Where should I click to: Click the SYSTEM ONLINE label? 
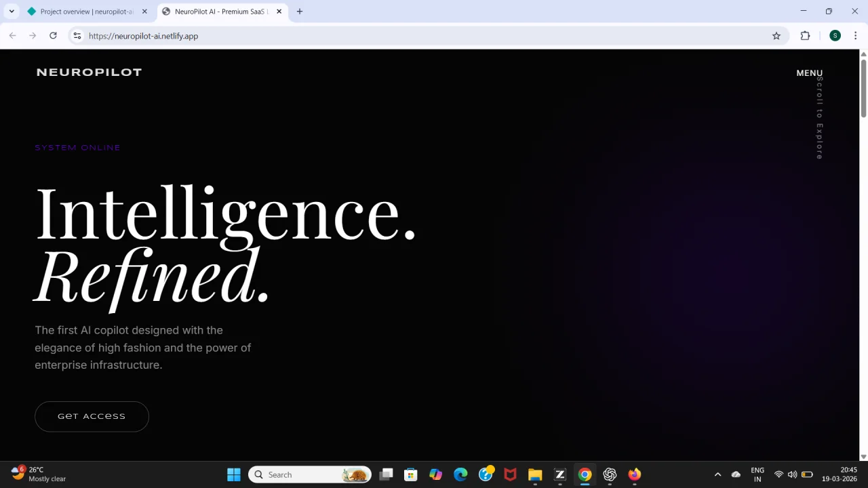(x=78, y=148)
